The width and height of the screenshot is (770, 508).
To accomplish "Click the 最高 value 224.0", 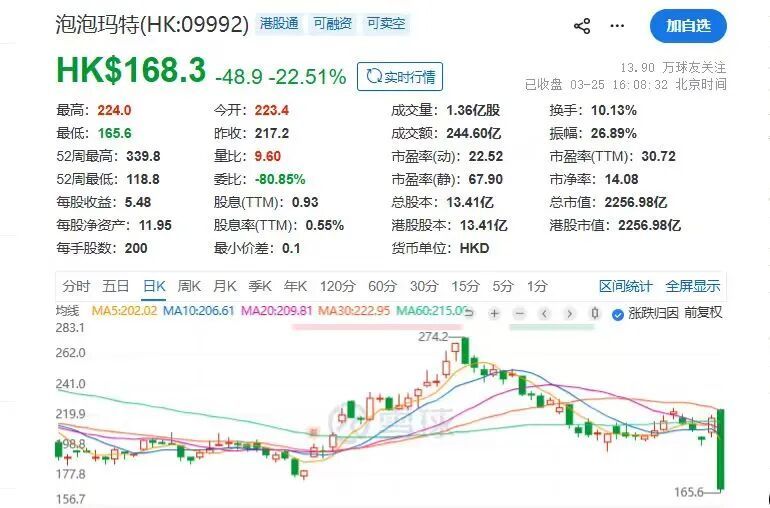I will click(x=114, y=110).
